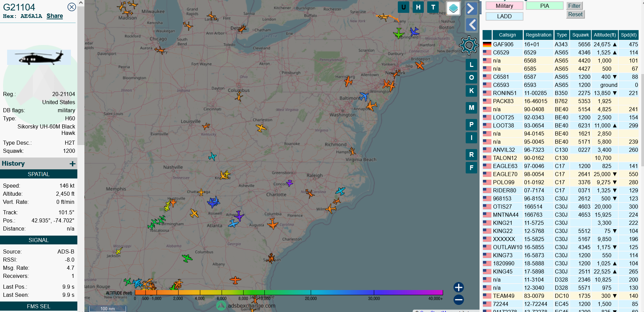
Task: Expand the History section plus icon
Action: [72, 164]
